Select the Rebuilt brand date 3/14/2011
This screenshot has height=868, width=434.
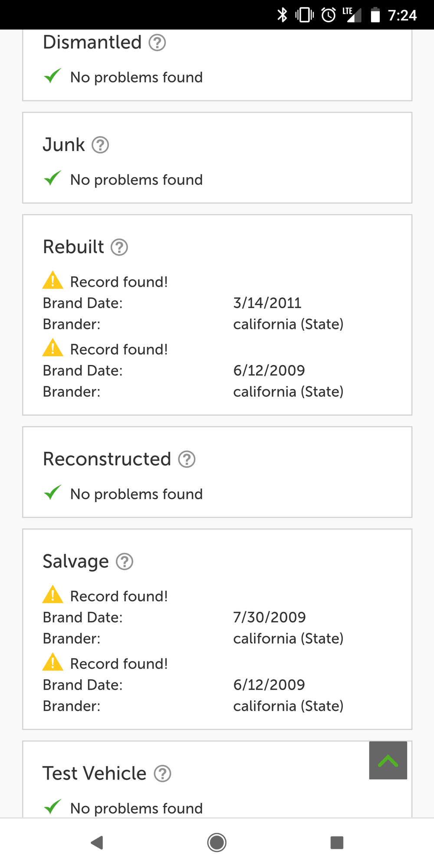267,303
